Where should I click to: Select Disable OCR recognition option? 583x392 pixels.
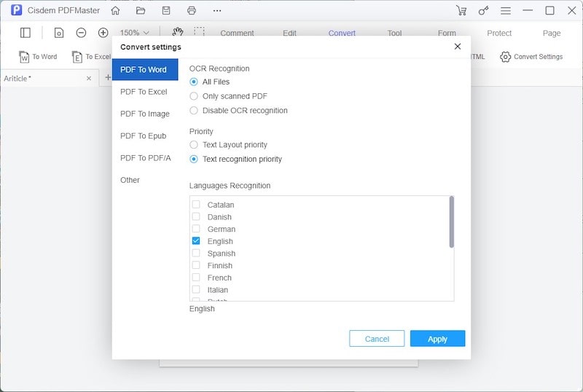pyautogui.click(x=194, y=111)
